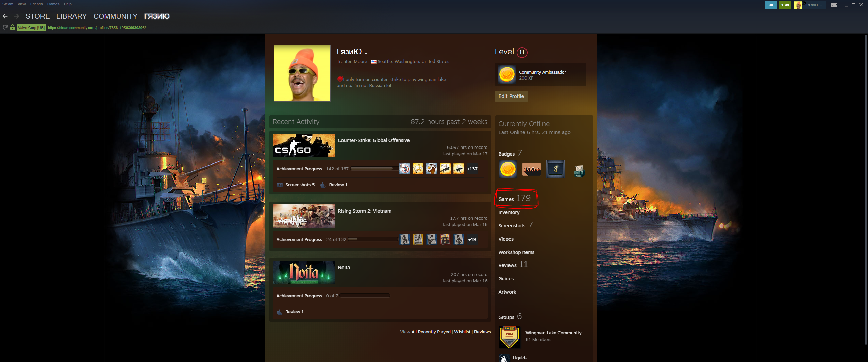This screenshot has height=362, width=868.
Task: Open the Reviews 11 sidebar link
Action: pos(513,265)
